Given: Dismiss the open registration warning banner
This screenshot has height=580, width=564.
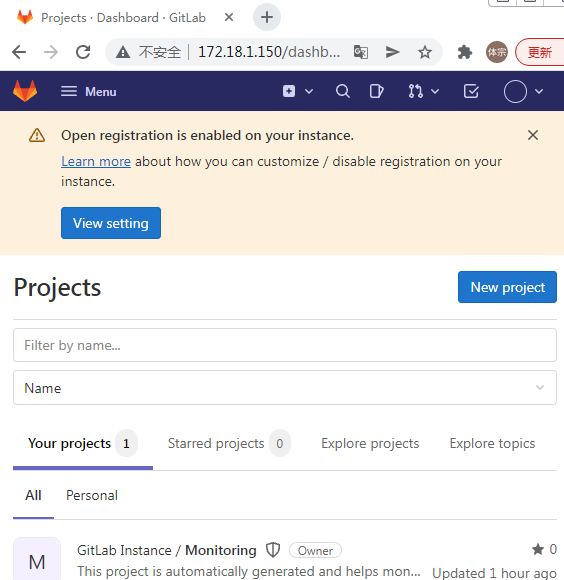Looking at the screenshot, I should [x=533, y=135].
